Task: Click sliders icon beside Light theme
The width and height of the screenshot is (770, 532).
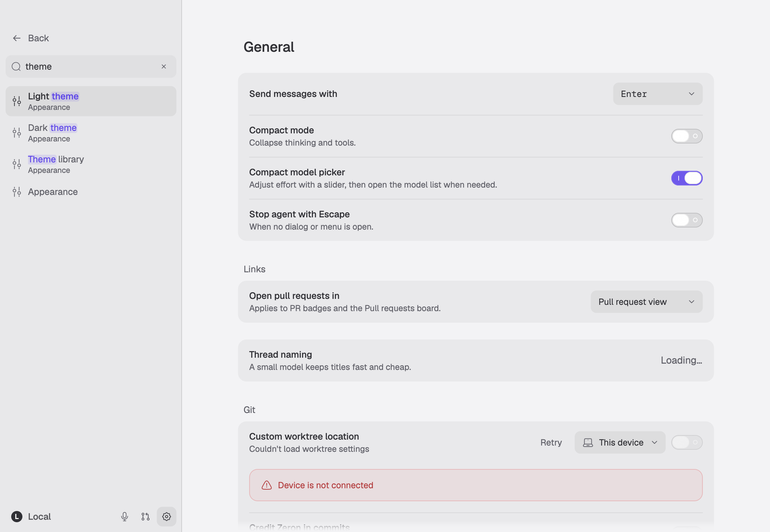Action: click(x=17, y=101)
